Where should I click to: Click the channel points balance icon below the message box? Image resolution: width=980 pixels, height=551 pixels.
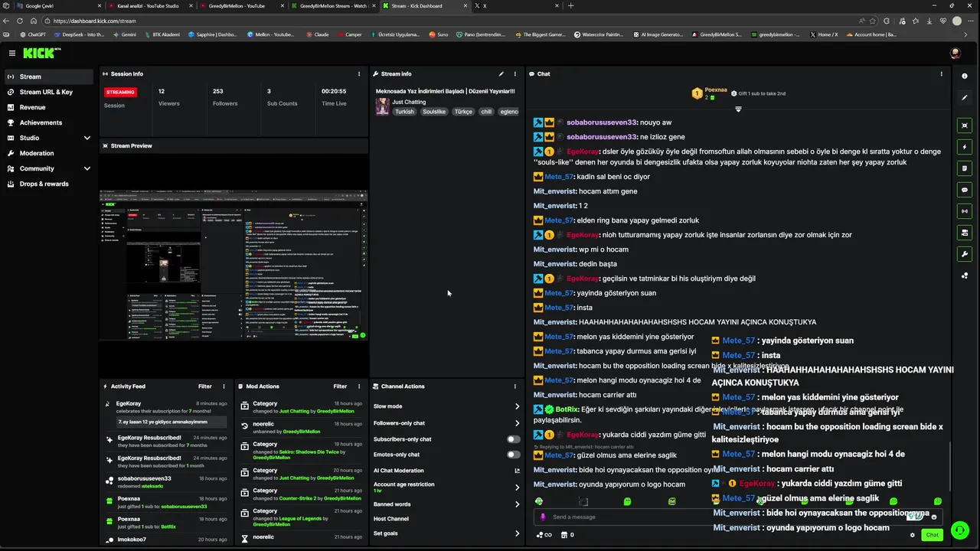click(544, 535)
